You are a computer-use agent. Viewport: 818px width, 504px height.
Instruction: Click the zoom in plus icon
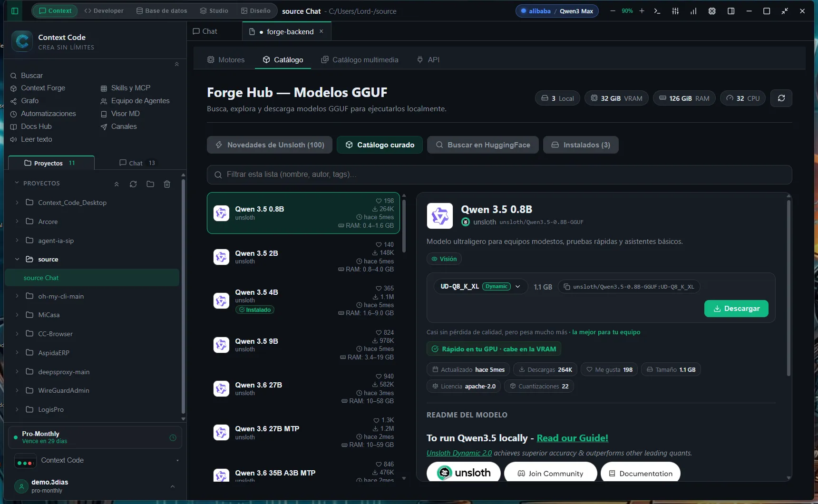(642, 11)
